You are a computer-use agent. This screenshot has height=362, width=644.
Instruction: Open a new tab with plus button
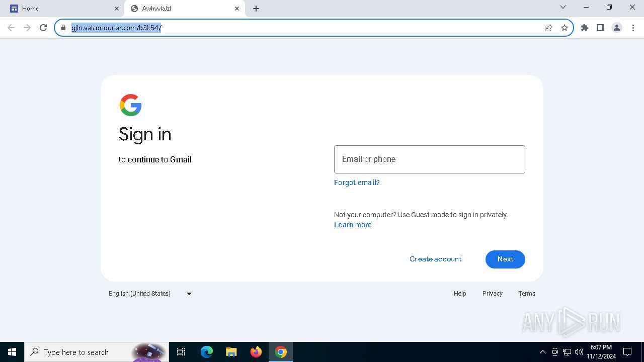click(256, 9)
